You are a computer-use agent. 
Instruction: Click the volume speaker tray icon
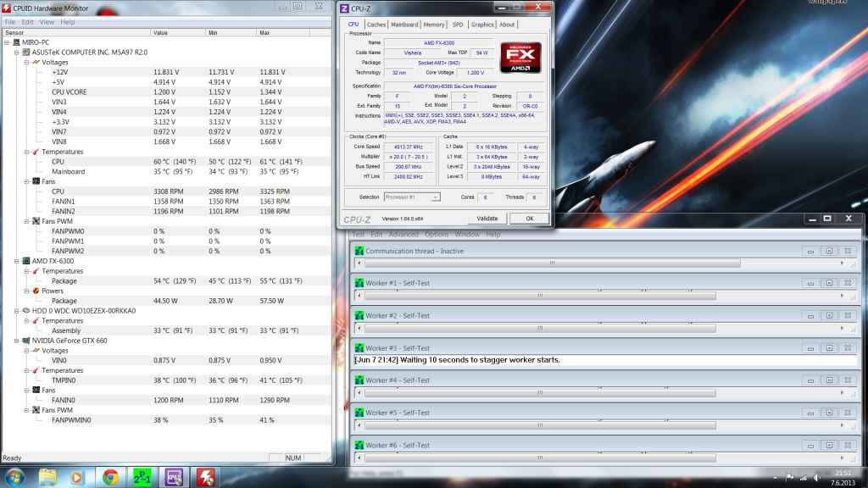pos(818,476)
